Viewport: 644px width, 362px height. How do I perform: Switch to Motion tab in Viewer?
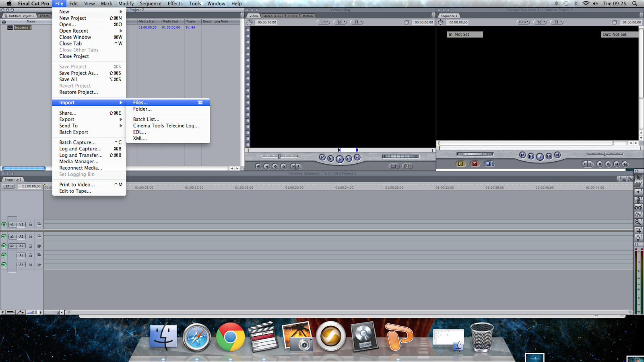(308, 16)
